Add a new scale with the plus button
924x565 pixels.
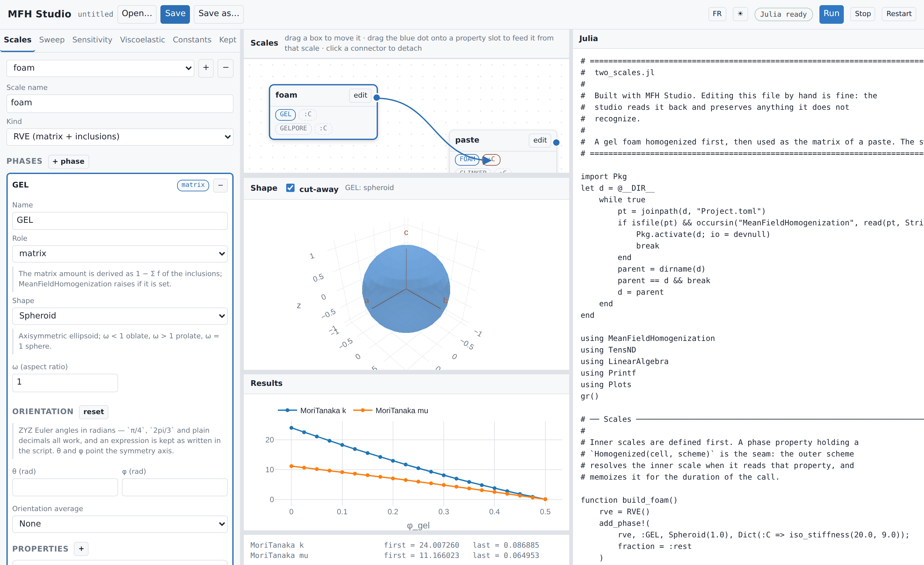(x=206, y=68)
